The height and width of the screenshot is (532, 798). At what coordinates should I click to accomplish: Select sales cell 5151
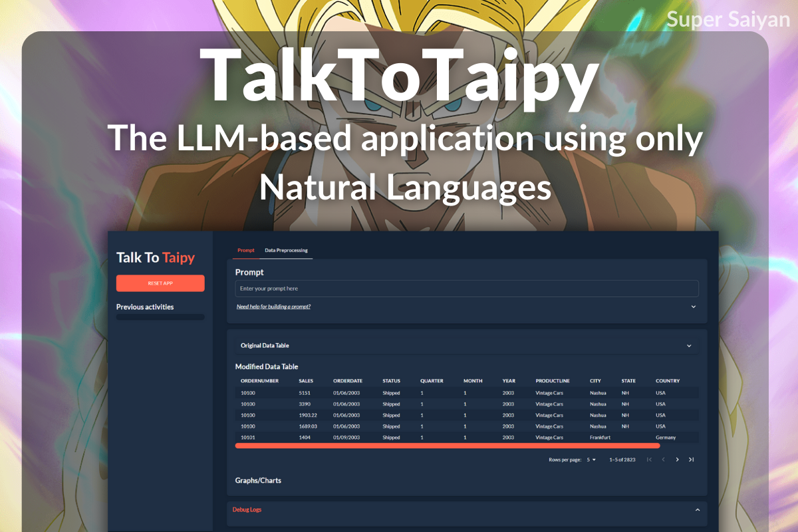coord(305,393)
